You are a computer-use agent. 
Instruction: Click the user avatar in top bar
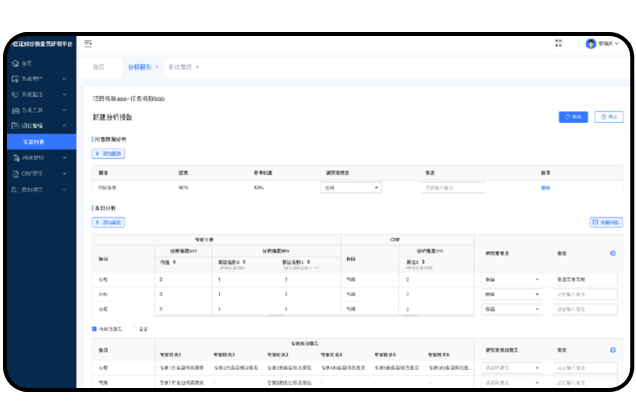[591, 43]
